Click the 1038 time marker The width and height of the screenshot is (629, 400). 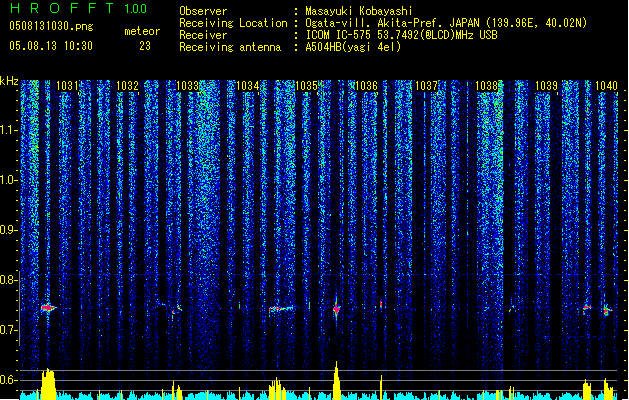[x=486, y=86]
